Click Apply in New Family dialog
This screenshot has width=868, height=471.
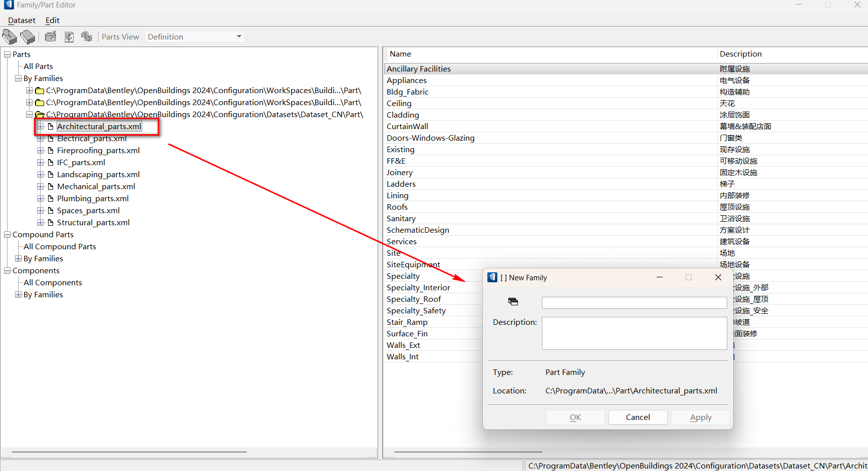[x=701, y=417]
